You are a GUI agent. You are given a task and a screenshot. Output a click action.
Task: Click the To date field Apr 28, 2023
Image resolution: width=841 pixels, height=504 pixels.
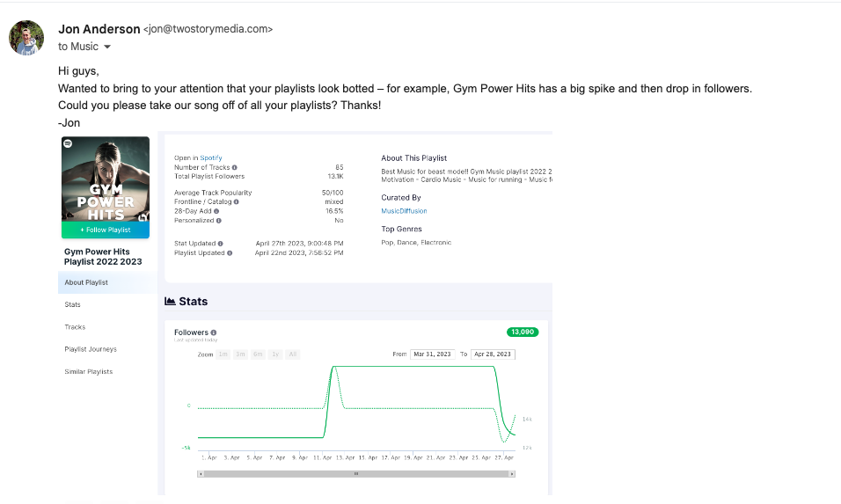tap(493, 354)
